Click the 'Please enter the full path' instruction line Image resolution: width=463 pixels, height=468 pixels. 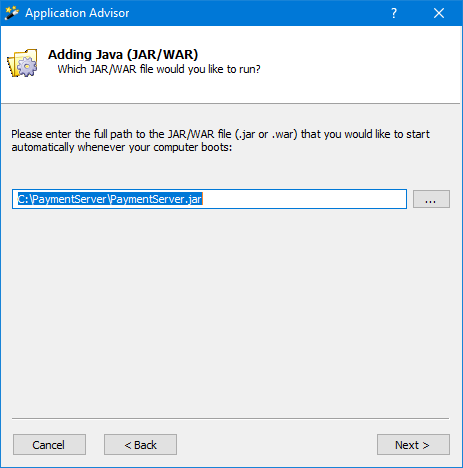pos(220,134)
